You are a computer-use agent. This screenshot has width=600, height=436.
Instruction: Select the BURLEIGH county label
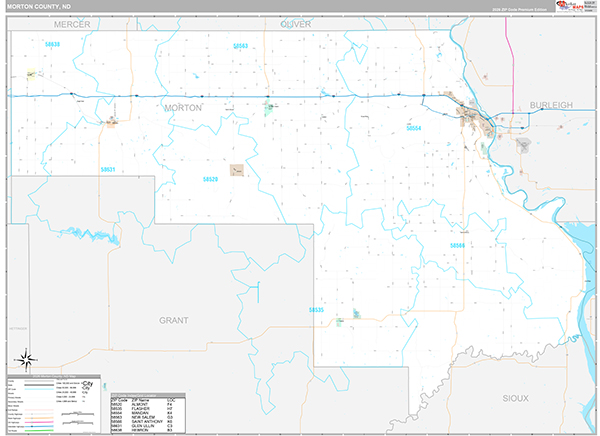click(x=550, y=104)
